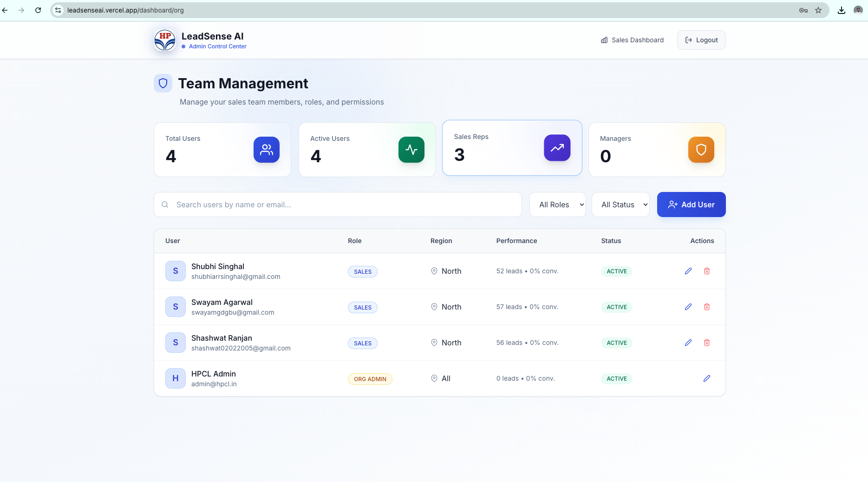868x482 pixels.
Task: Open browser profile avatar
Action: [858, 10]
